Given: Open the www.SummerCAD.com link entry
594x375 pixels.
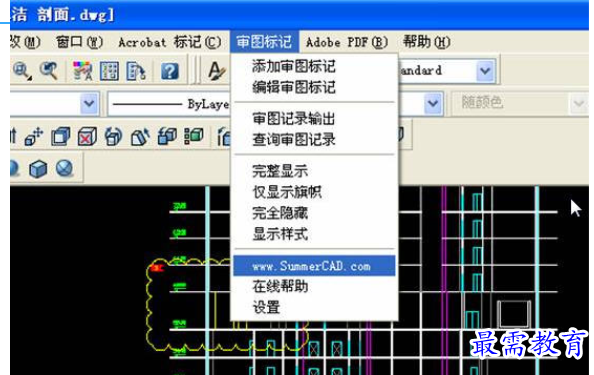Looking at the screenshot, I should tap(314, 266).
